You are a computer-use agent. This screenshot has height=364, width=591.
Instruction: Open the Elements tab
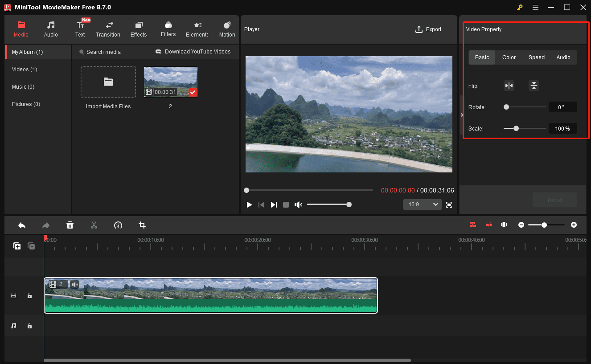tap(197, 29)
